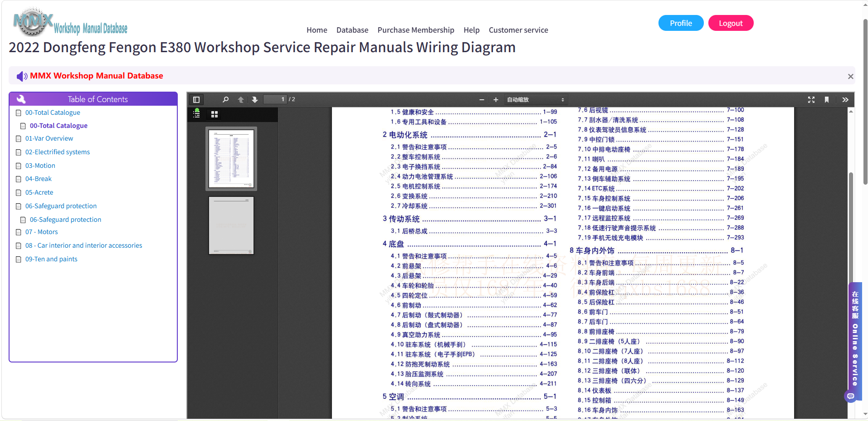Viewport: 868px width, 421px height.
Task: Click the document icon beside 09-Ten and paints
Action: point(19,259)
